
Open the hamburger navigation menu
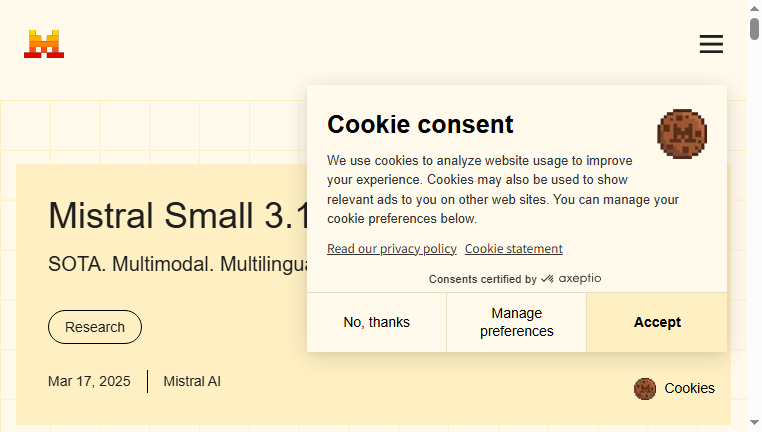711,44
